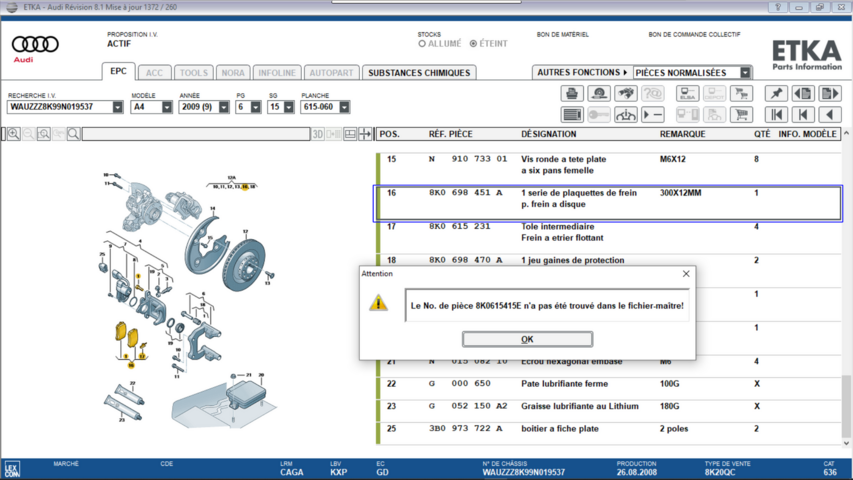Switch to the NORA tab
Screen dimensions: 853x480
pos(233,73)
